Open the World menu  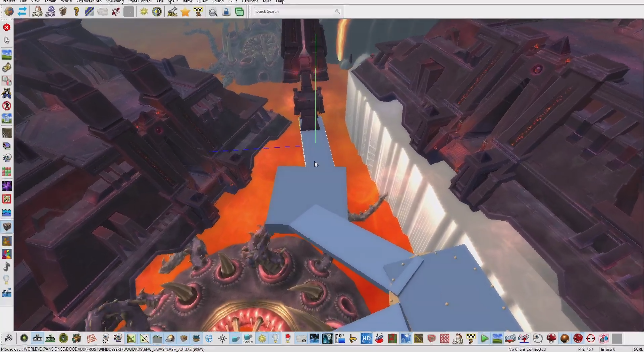point(66,1)
